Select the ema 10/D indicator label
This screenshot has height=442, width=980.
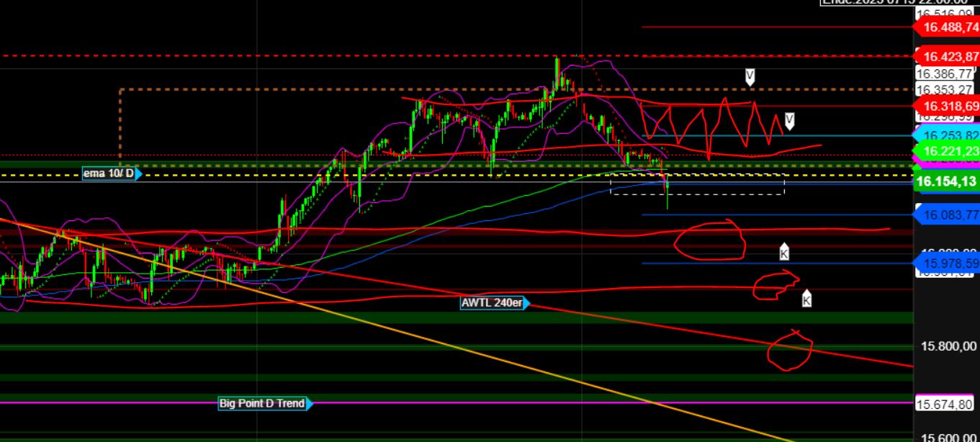(108, 173)
